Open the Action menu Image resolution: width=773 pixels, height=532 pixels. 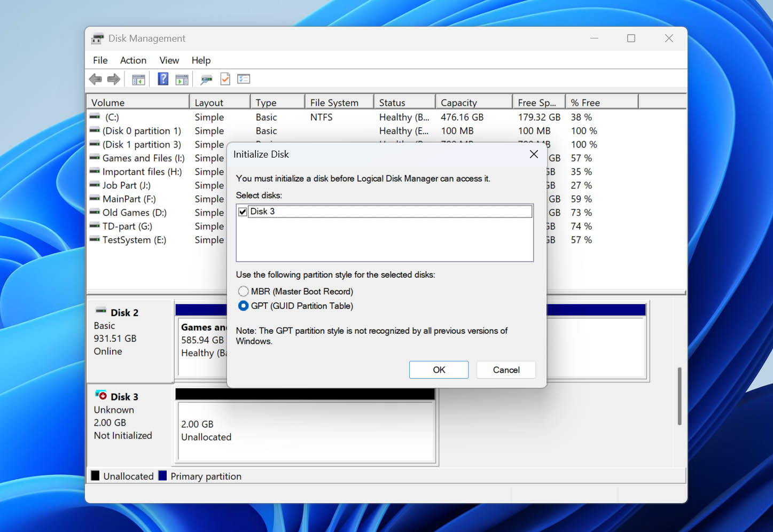point(133,60)
